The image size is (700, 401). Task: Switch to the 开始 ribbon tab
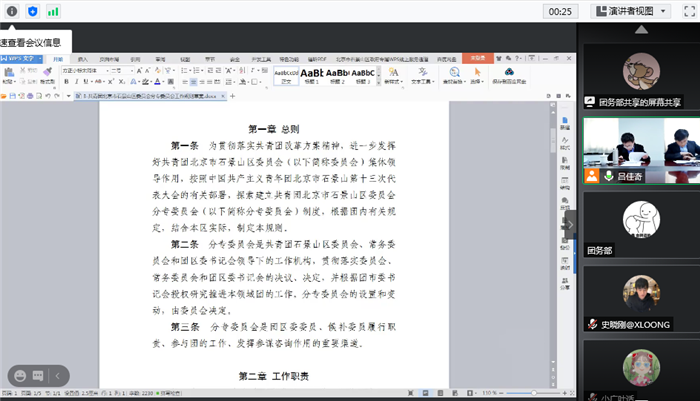[60, 60]
